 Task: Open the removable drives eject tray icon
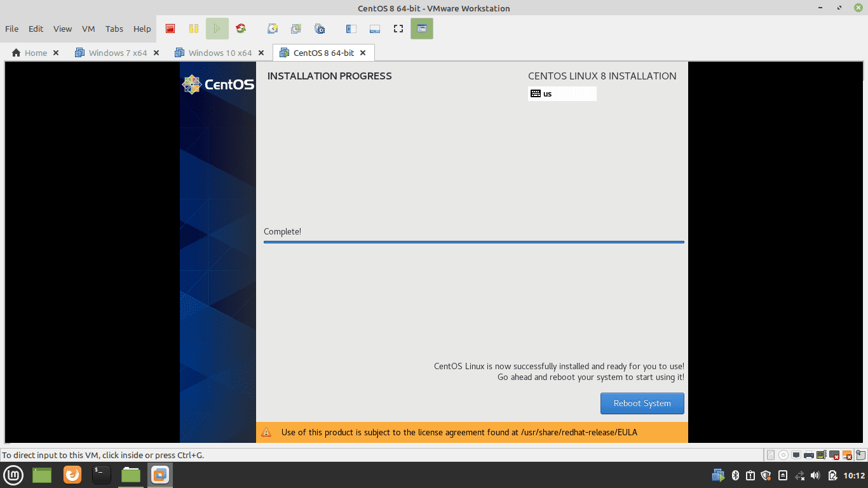pos(783,475)
